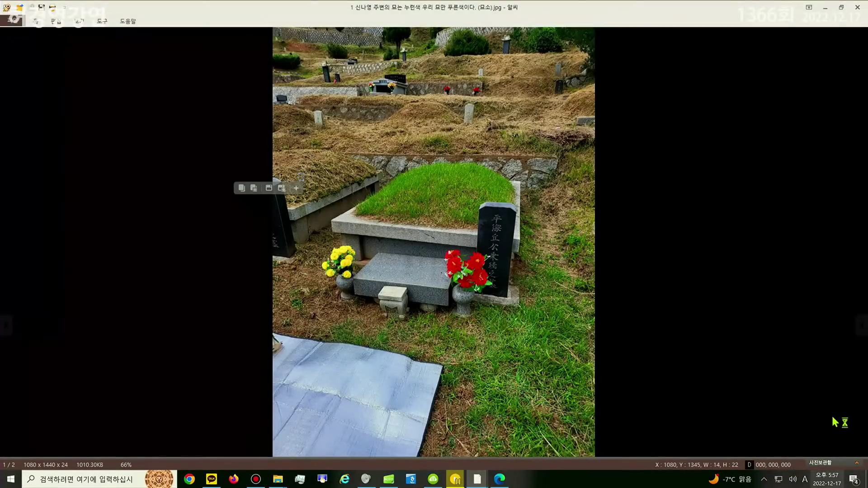This screenshot has width=868, height=488.
Task: Click the network tray icon
Action: 778,479
